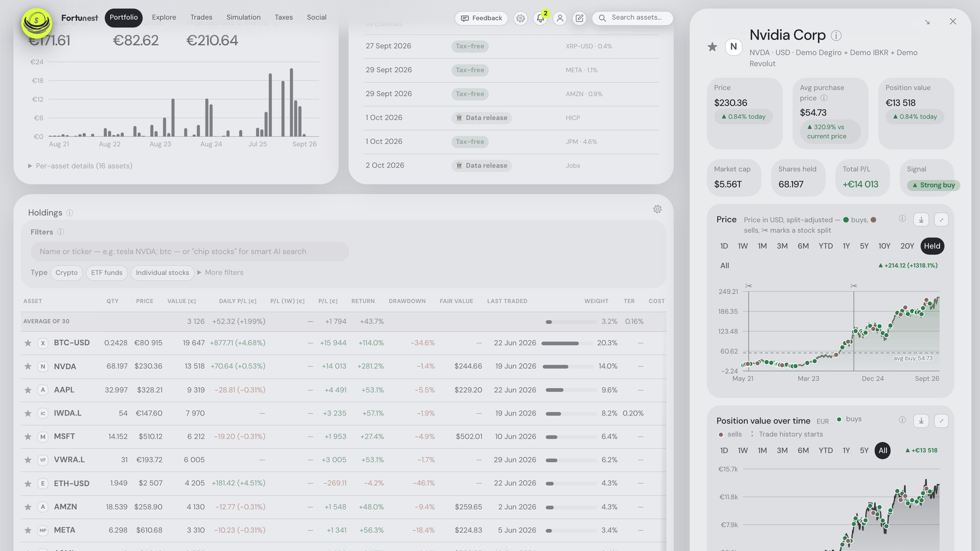Sort holdings by VALUE column header

(182, 301)
